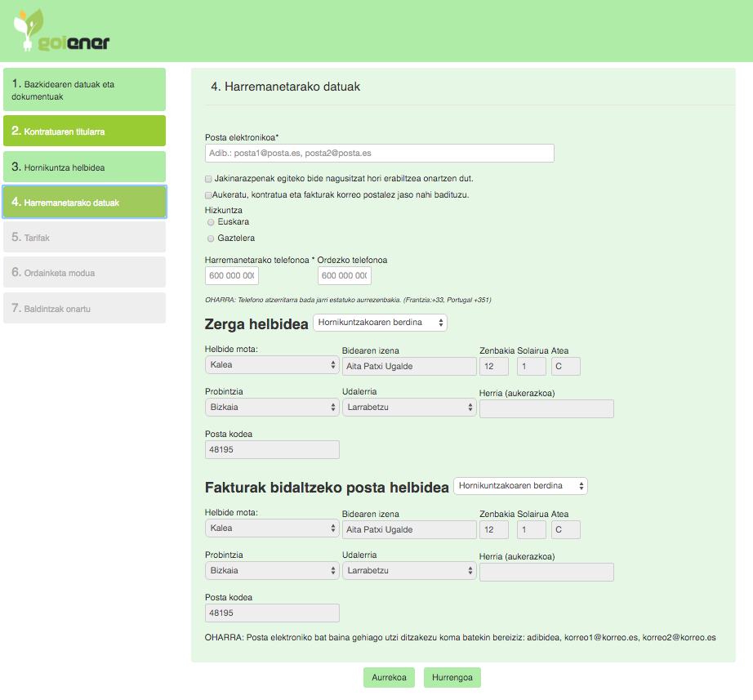Click the Ordezko telefonoa input field
The image size is (753, 700).
coord(344,276)
